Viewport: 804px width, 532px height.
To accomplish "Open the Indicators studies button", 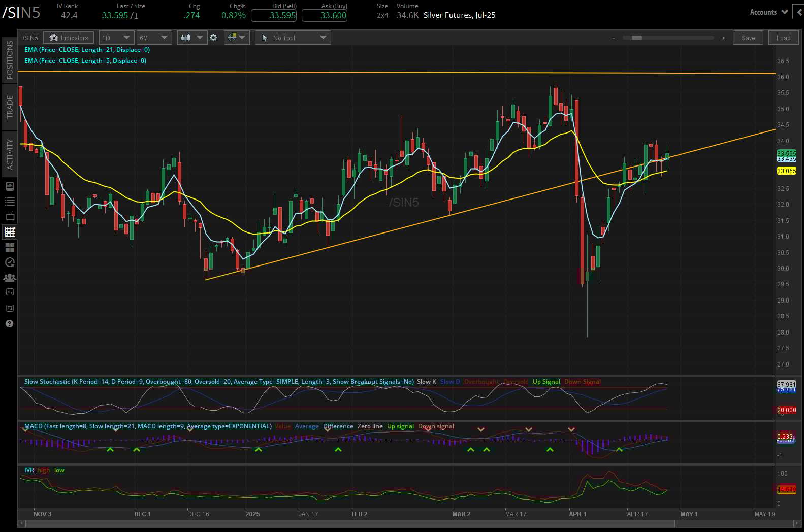I will coord(69,38).
